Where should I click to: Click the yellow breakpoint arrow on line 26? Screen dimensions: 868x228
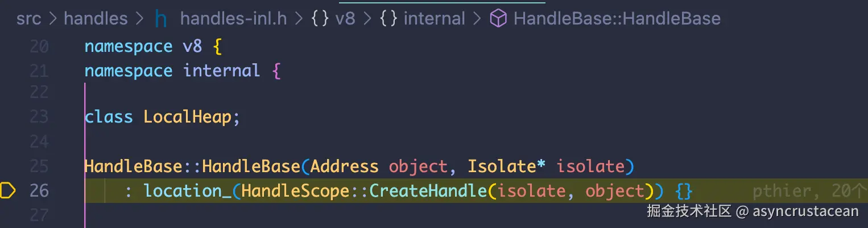point(9,190)
